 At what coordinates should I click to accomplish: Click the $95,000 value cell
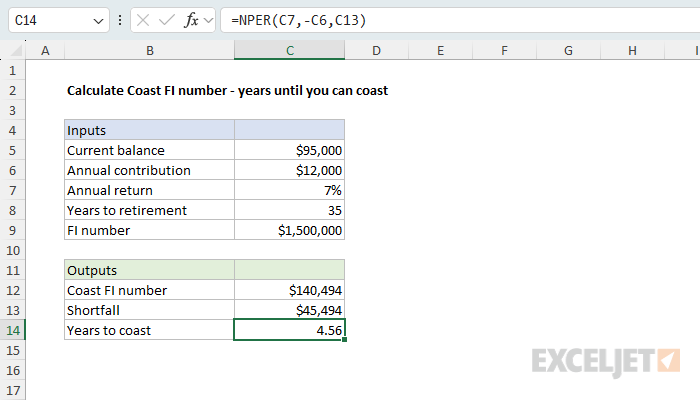289,150
